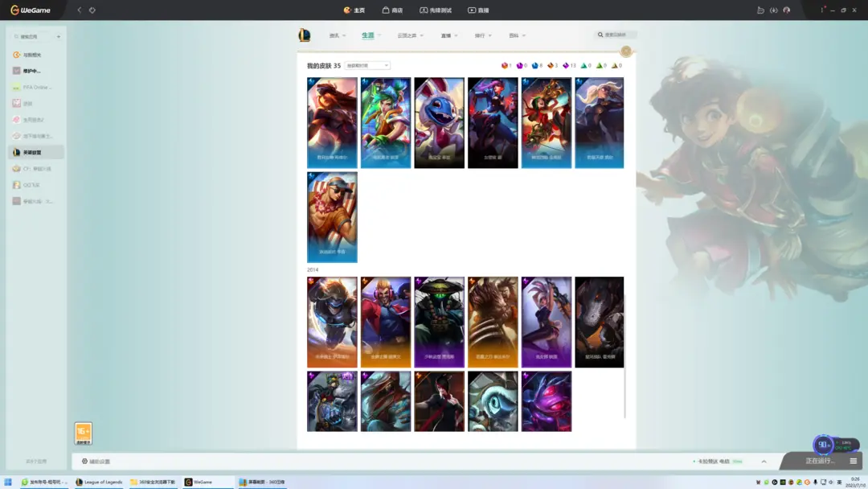The height and width of the screenshot is (489, 868).
Task: Select FIFA Online in the sidebar
Action: 36,87
